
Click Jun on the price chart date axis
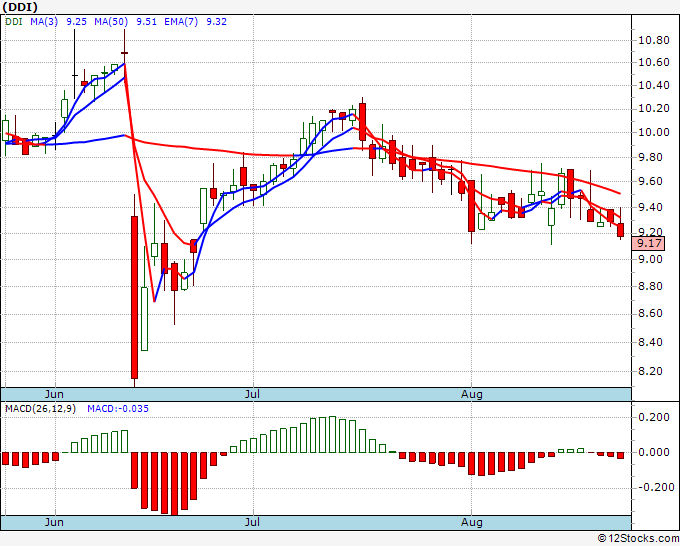point(54,394)
